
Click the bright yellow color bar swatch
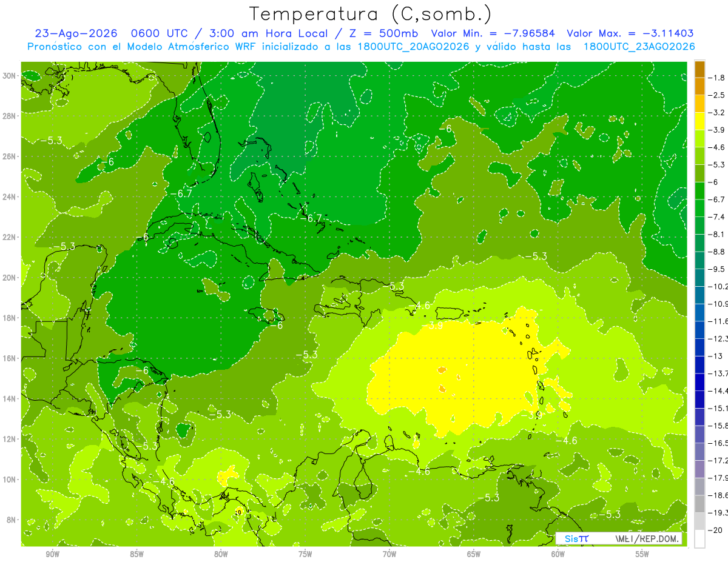click(699, 121)
